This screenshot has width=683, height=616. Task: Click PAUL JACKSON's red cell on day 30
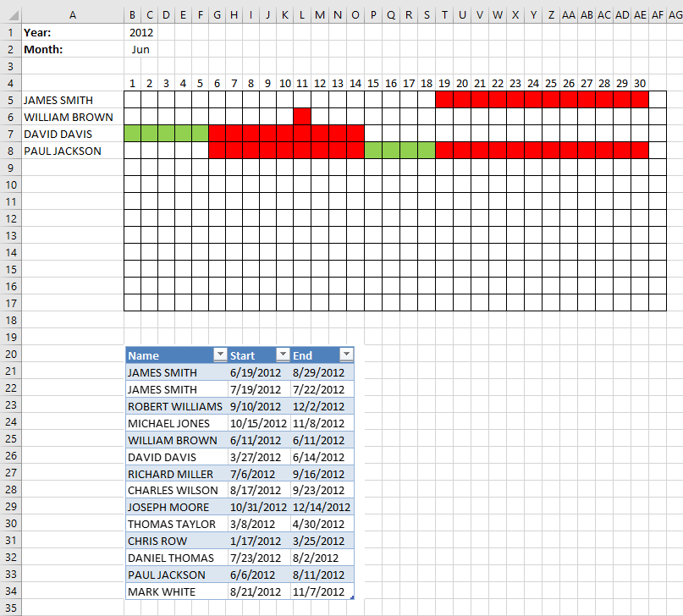click(x=640, y=151)
